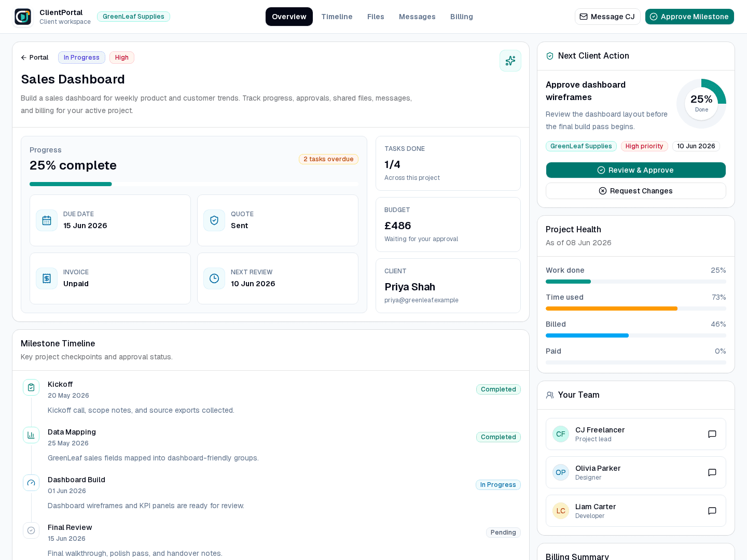Click the LC avatar for Liam Carter
Image resolution: width=747 pixels, height=560 pixels.
(561, 511)
